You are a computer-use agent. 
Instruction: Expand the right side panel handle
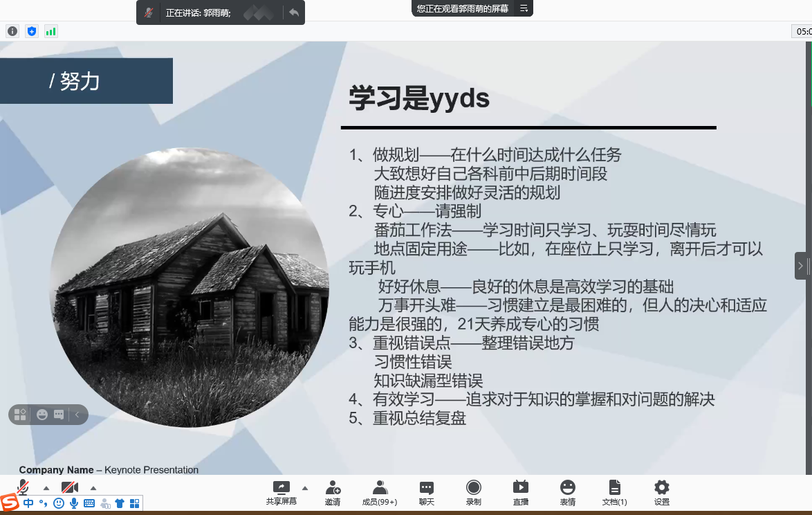click(801, 266)
